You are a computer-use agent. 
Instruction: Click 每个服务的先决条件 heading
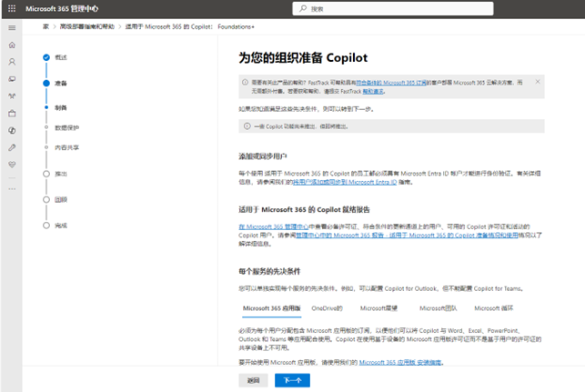tap(269, 272)
